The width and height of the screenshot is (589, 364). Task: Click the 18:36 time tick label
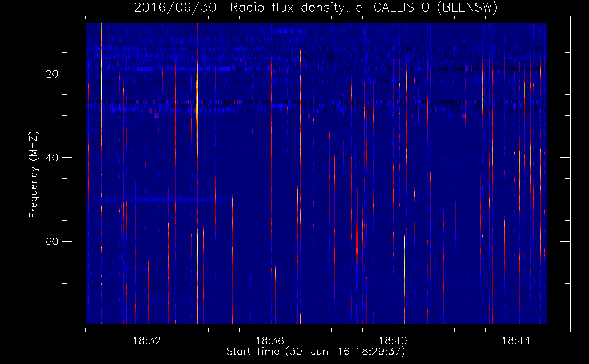pyautogui.click(x=270, y=341)
